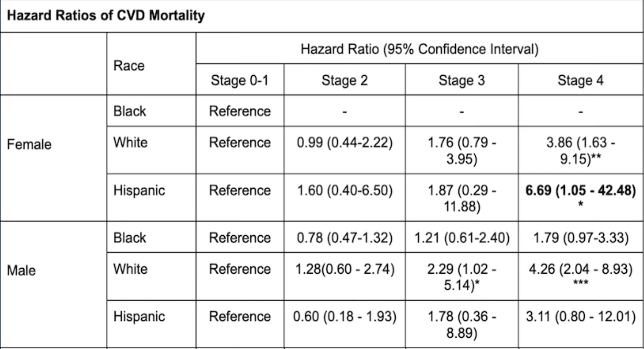Select the 3.11 (0.80 - 12.01) cell
Screen dimensions: 644x349
(x=580, y=316)
